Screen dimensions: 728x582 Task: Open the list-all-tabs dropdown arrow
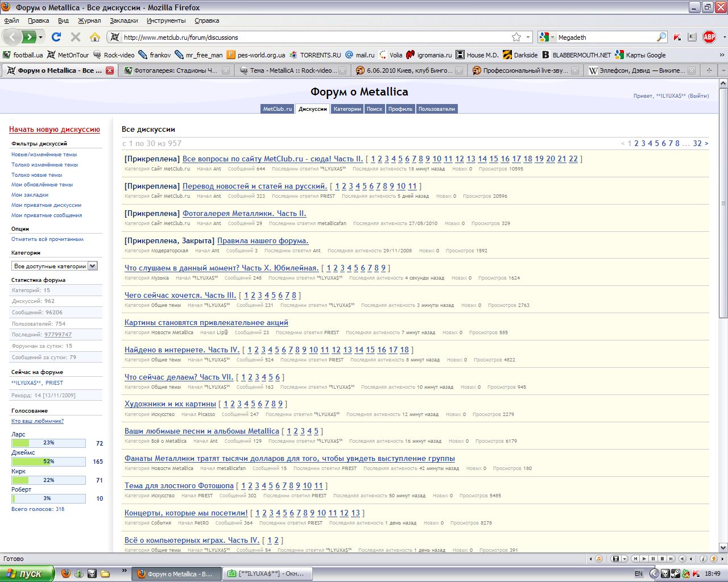(x=722, y=70)
